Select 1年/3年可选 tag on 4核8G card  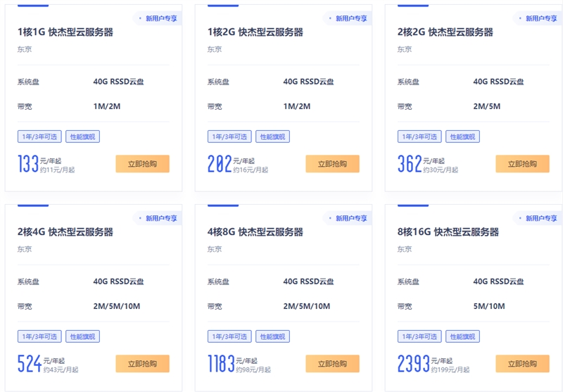[229, 336]
